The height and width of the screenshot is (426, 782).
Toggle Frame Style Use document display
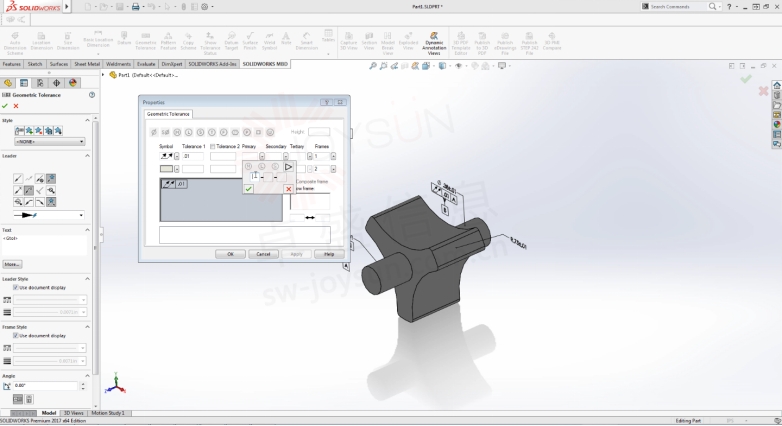(15, 336)
